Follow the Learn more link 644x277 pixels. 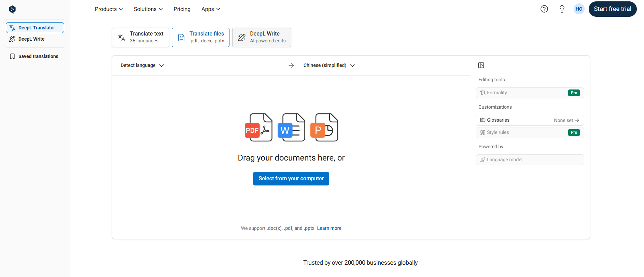[x=329, y=228]
